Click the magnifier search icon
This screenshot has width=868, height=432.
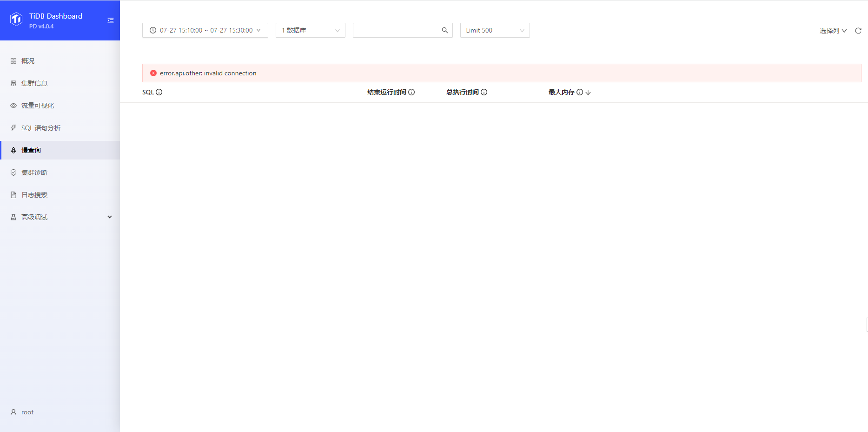pyautogui.click(x=445, y=30)
